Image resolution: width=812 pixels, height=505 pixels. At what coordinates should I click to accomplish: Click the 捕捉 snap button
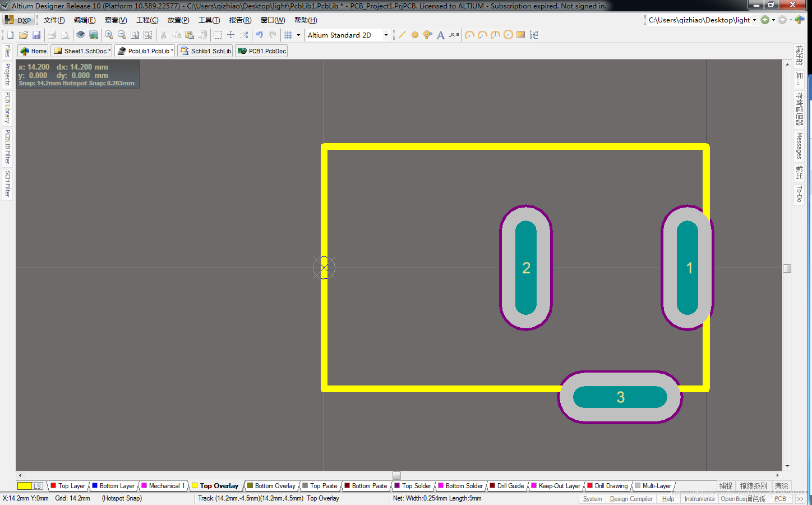pyautogui.click(x=726, y=486)
